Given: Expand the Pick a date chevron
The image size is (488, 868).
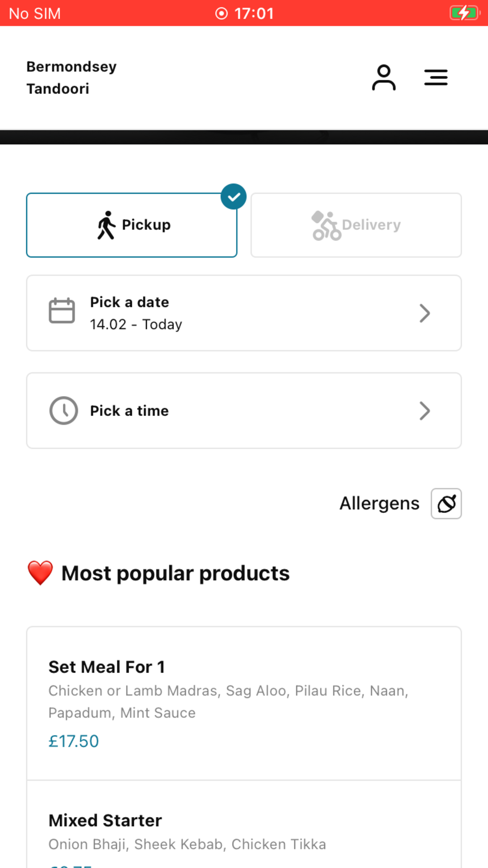Looking at the screenshot, I should coord(424,313).
